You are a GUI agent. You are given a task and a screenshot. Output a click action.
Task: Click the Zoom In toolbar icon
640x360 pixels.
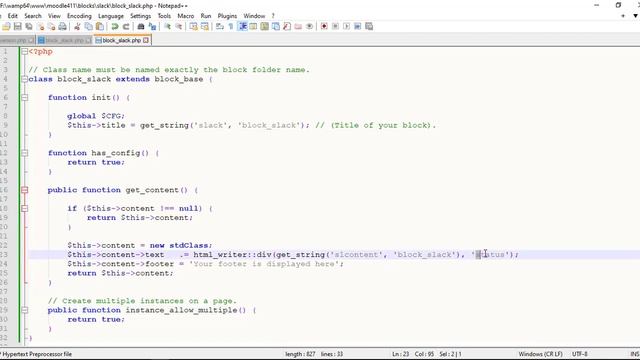pos(167,27)
